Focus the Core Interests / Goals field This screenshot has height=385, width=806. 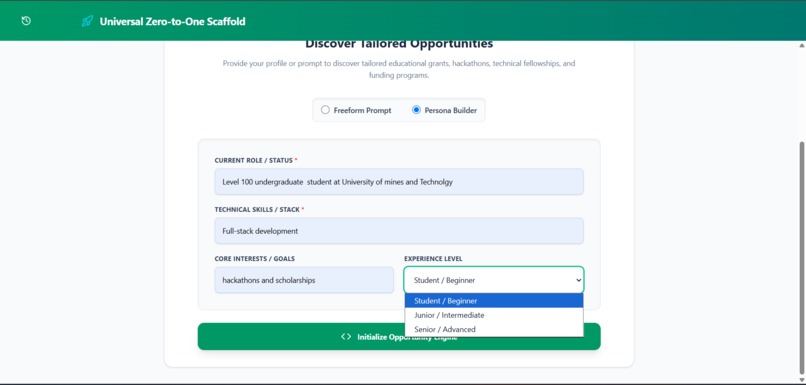[x=304, y=280]
